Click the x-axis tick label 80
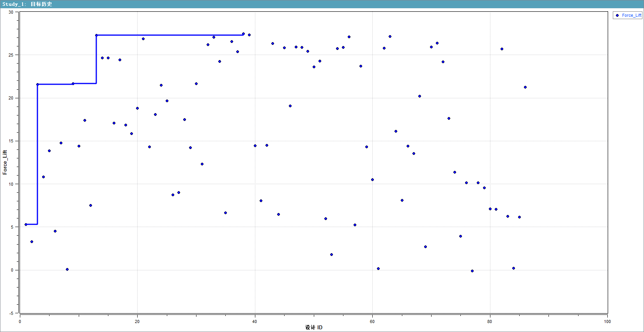 tap(490, 321)
